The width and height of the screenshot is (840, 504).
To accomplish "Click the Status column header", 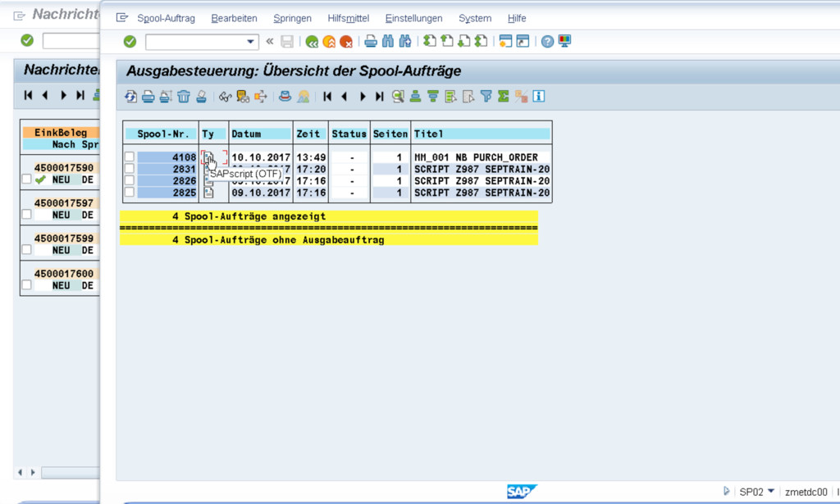I will point(349,134).
